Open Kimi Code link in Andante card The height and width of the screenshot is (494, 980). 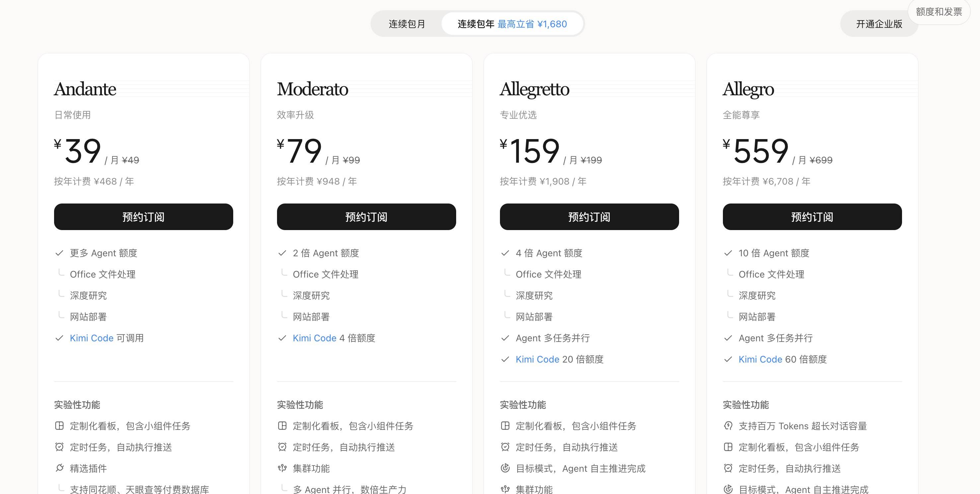pos(92,338)
